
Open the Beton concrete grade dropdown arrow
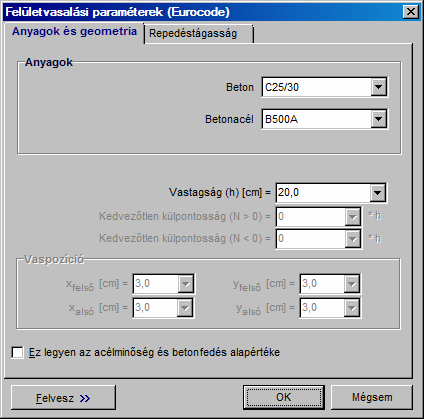[379, 87]
